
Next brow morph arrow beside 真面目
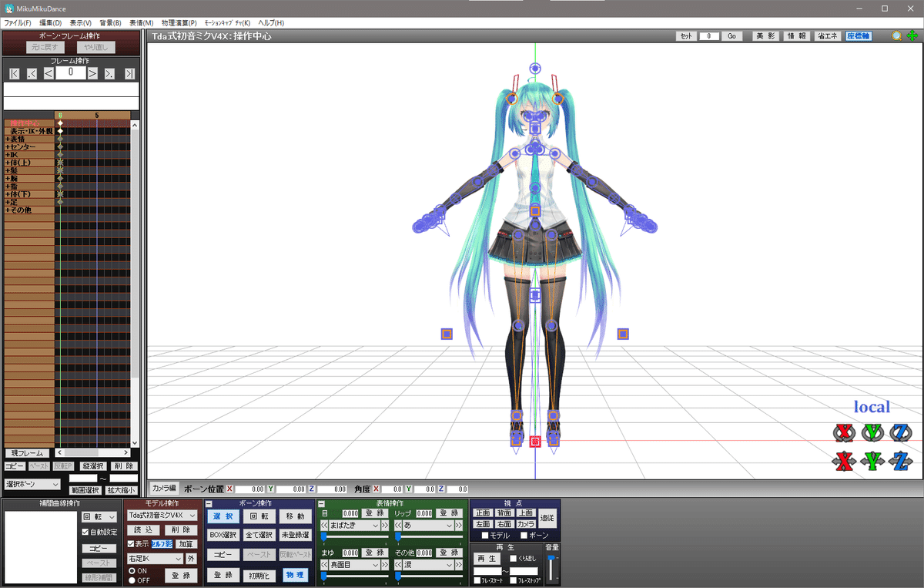(x=385, y=565)
